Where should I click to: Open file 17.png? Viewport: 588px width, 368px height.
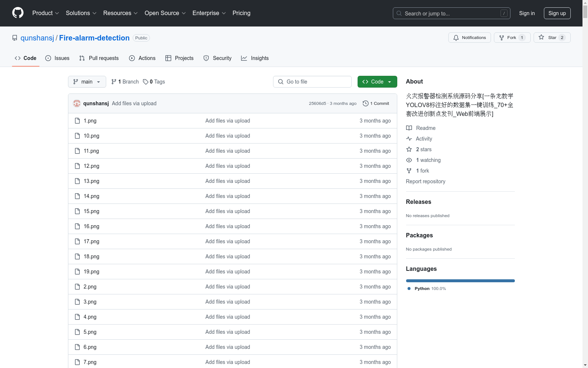[x=91, y=241]
